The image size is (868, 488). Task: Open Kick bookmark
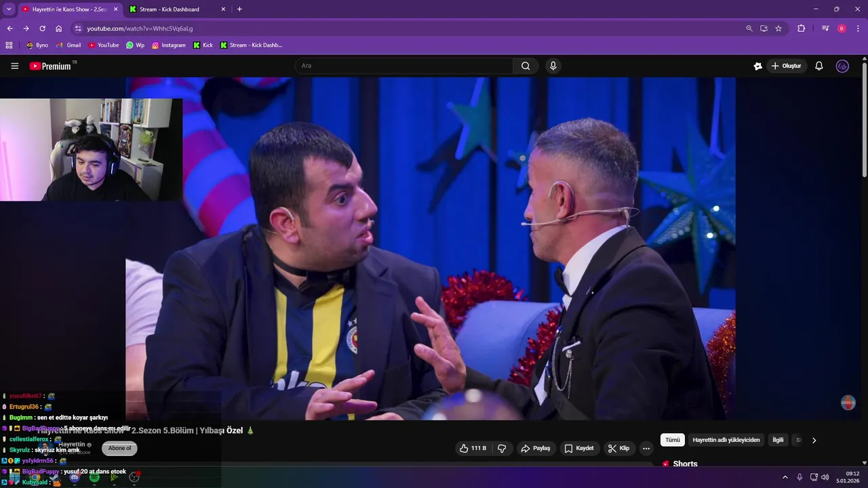point(203,45)
